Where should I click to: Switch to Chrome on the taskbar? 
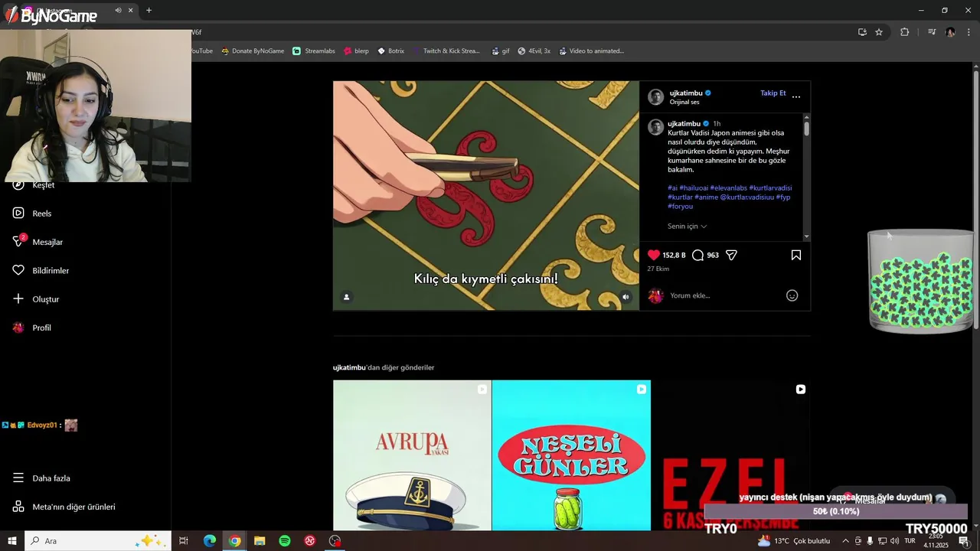click(x=235, y=541)
